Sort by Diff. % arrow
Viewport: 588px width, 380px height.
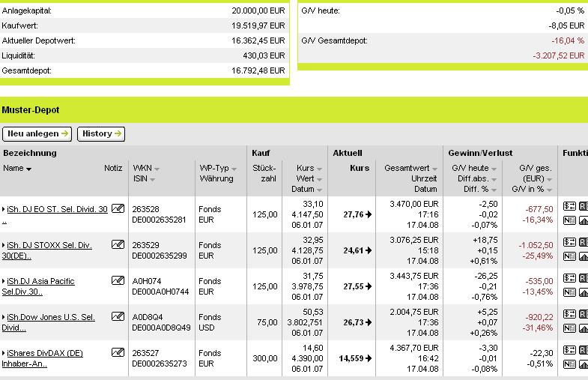(x=494, y=190)
